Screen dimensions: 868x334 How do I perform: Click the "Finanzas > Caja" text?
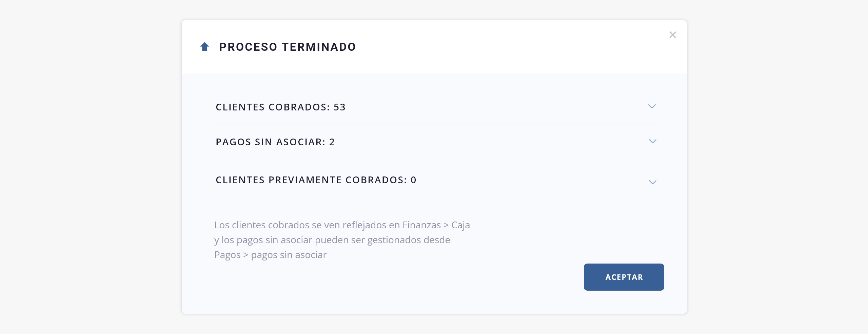click(x=436, y=225)
